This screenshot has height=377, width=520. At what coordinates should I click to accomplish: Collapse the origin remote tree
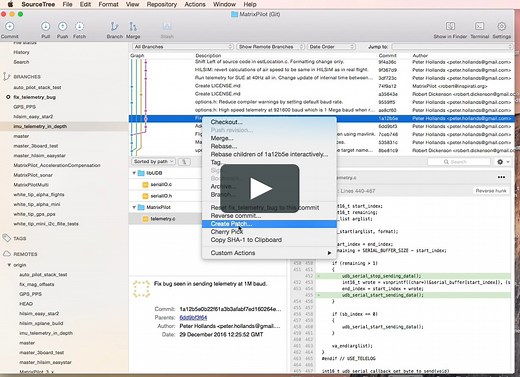[9, 265]
